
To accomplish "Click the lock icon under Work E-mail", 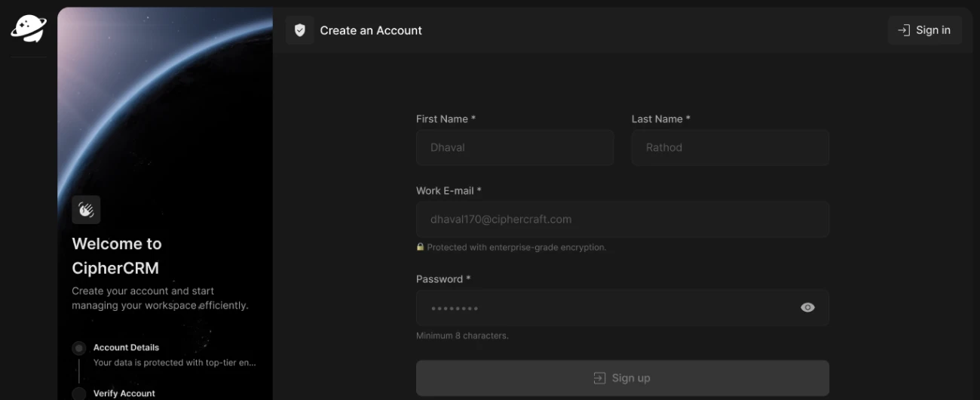I will tap(421, 247).
